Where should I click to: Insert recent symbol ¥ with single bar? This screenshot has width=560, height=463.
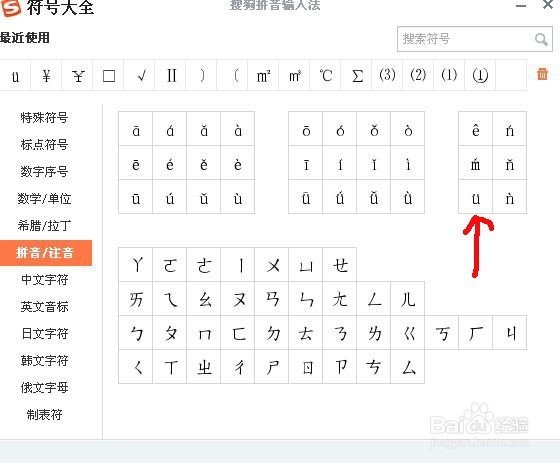[x=46, y=75]
